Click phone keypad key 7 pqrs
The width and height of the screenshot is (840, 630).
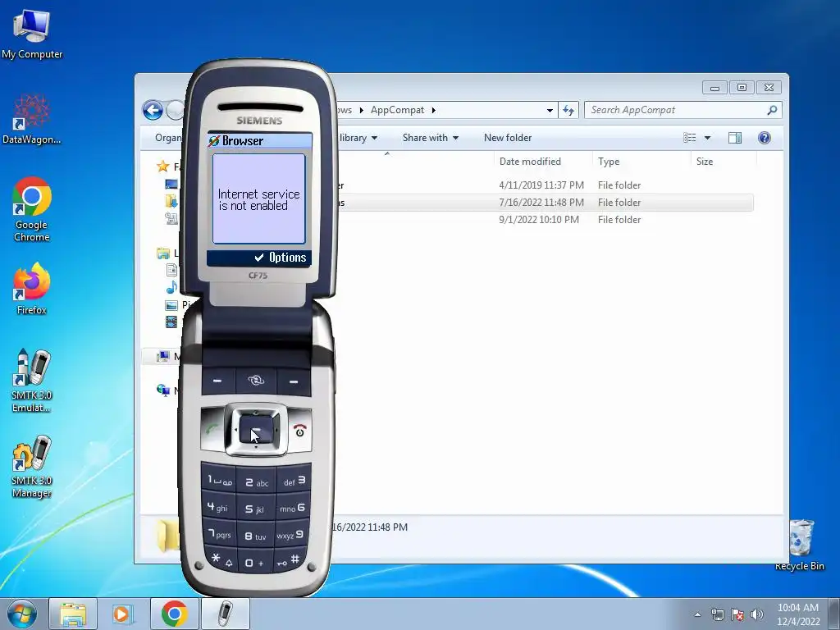pos(220,533)
